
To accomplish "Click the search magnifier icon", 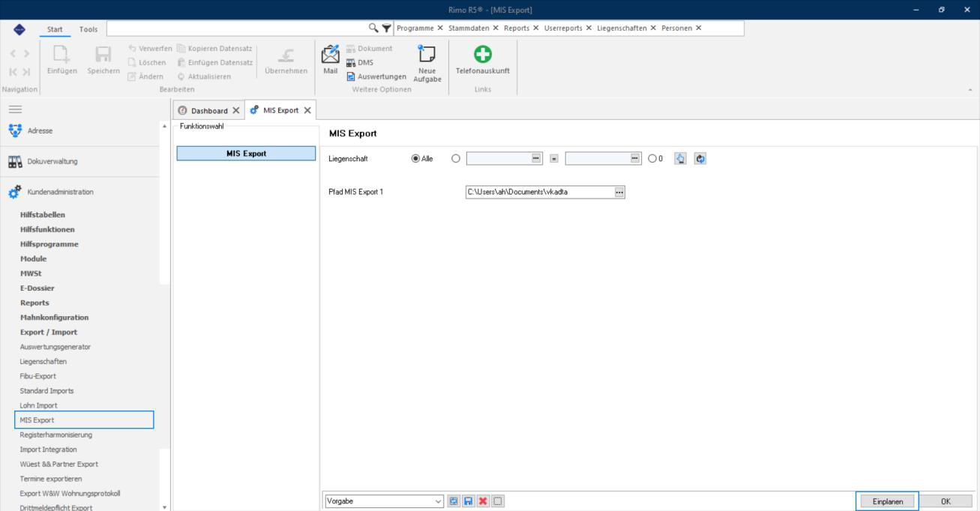I will pyautogui.click(x=373, y=28).
